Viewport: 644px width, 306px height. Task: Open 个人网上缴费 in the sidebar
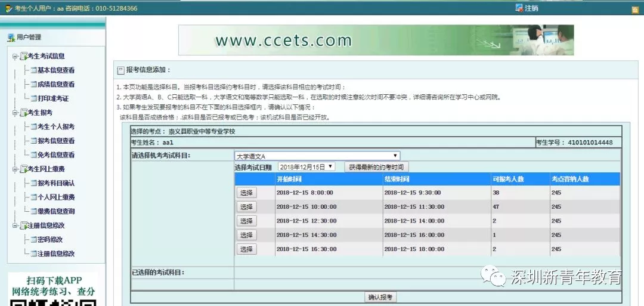point(56,197)
